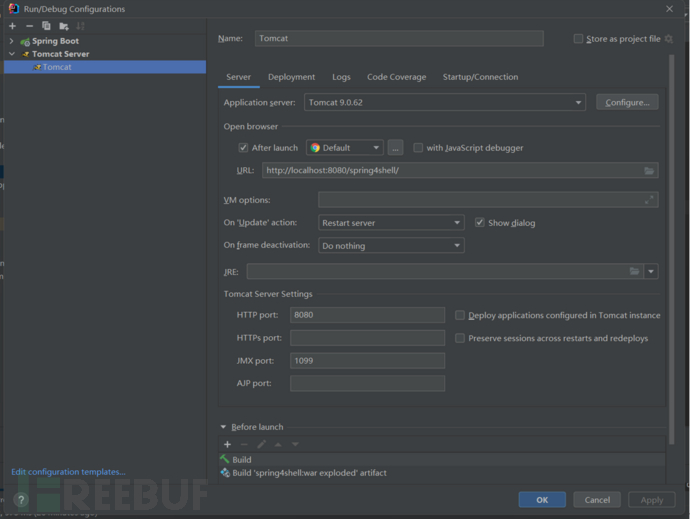The height and width of the screenshot is (519, 690).
Task: Check Store as project file
Action: (578, 39)
